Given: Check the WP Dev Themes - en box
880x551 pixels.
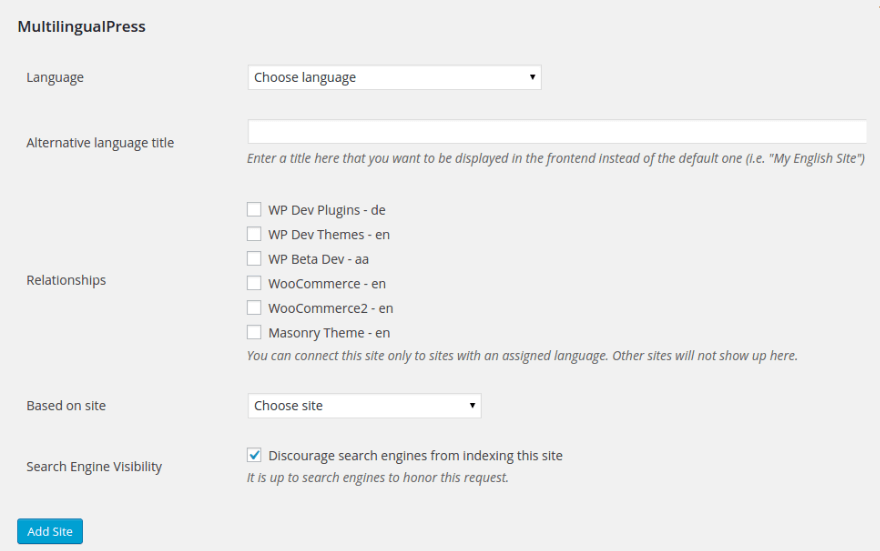Looking at the screenshot, I should coord(254,234).
